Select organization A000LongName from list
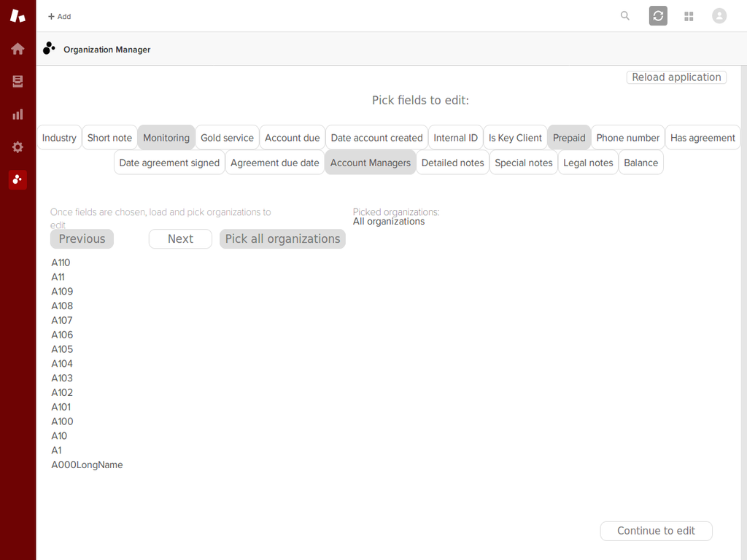The width and height of the screenshot is (747, 560). pos(87,465)
